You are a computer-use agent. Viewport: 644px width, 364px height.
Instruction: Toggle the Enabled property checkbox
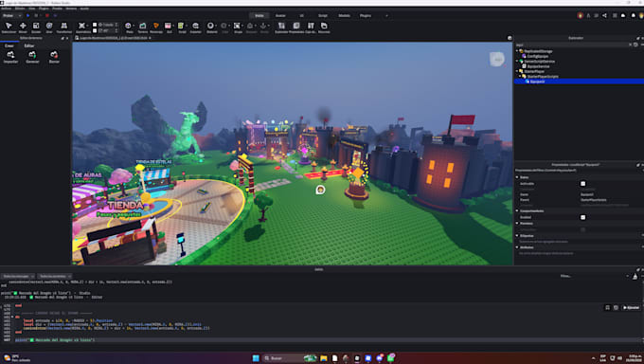pyautogui.click(x=582, y=217)
